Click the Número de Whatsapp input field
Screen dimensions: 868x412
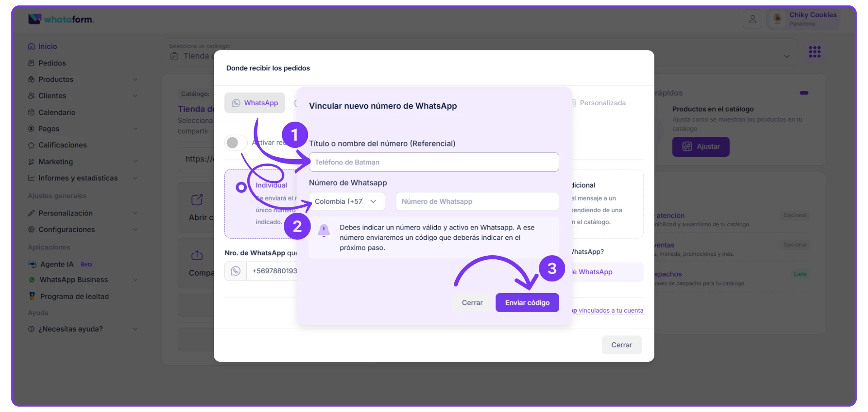[x=477, y=201]
